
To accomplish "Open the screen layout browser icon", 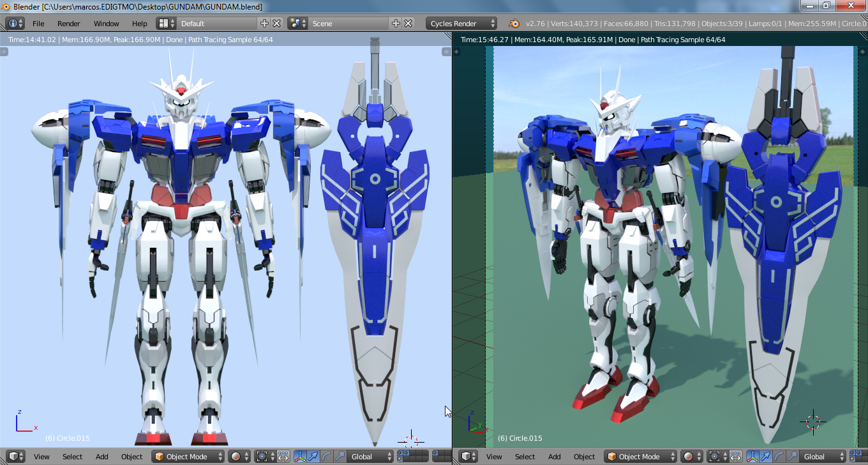I will [167, 24].
